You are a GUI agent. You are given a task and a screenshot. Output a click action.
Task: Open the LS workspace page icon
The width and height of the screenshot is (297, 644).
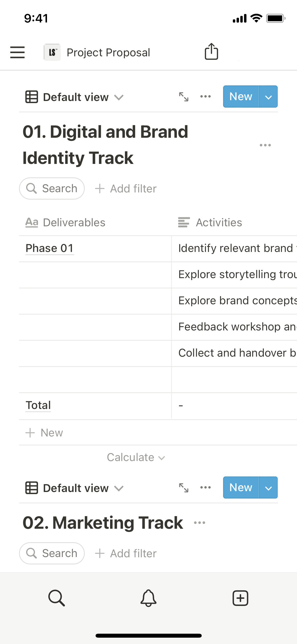[x=52, y=52]
